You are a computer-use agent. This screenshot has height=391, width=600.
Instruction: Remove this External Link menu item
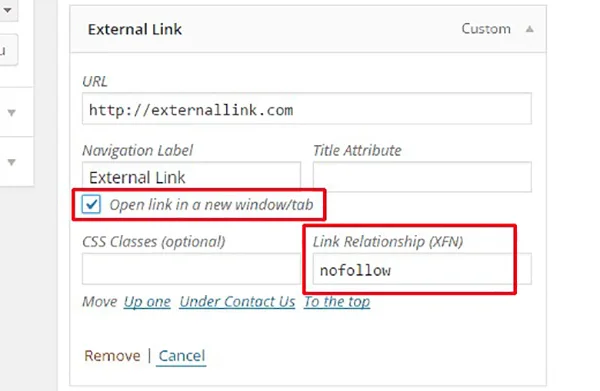pos(112,356)
